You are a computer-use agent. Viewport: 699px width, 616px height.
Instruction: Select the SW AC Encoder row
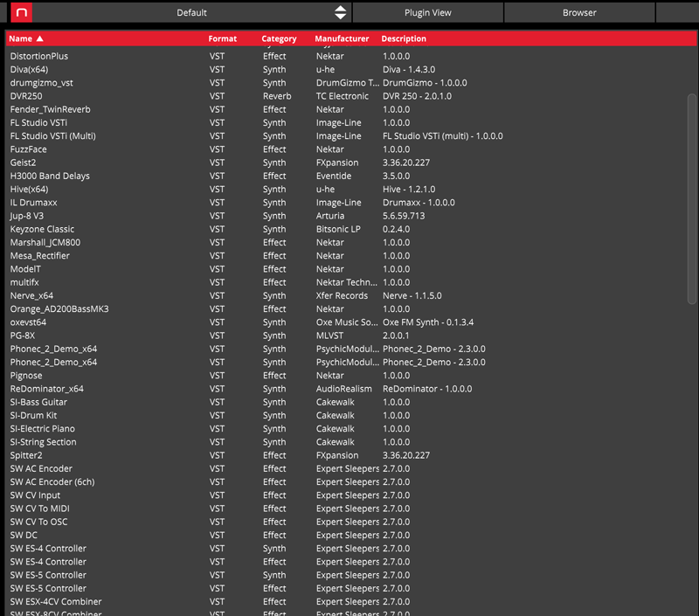tap(351, 469)
